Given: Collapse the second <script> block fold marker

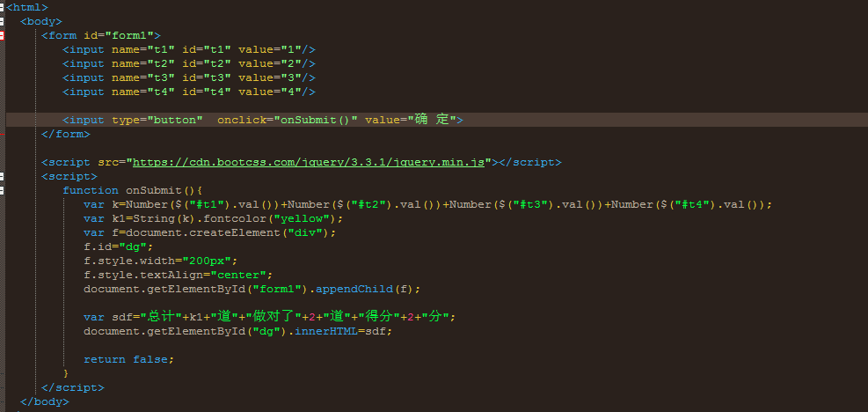Looking at the screenshot, I should pos(2,176).
